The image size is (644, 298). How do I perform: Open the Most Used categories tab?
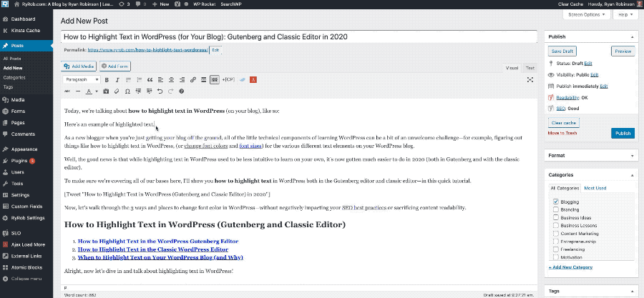tap(595, 188)
